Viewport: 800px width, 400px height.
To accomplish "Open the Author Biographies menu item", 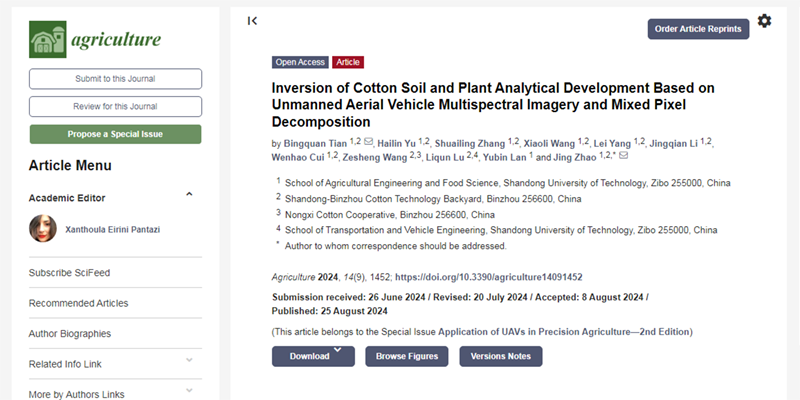I will pos(70,333).
